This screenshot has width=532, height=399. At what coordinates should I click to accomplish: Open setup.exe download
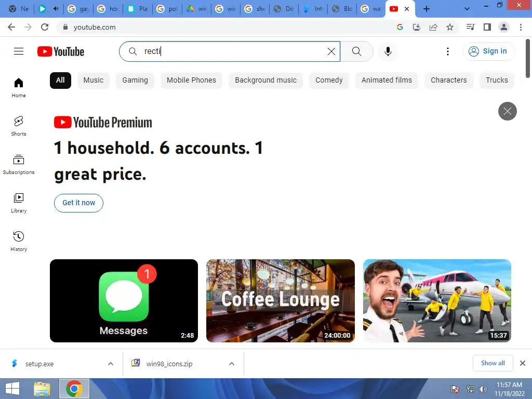pyautogui.click(x=39, y=364)
